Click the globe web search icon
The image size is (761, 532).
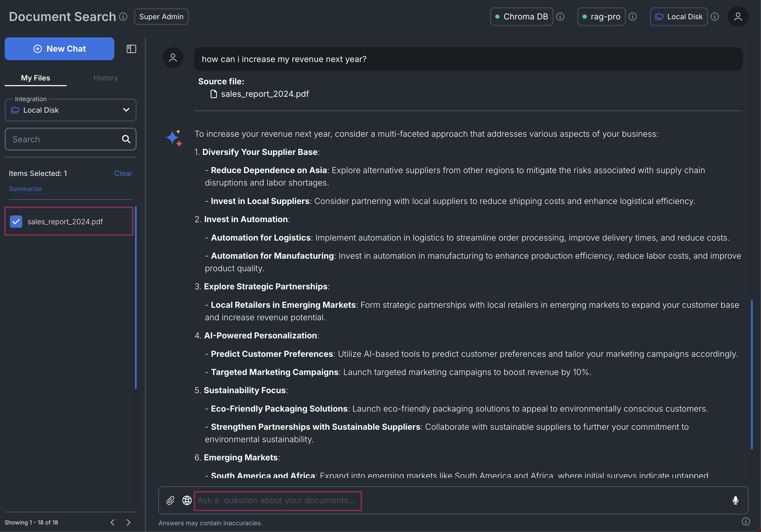187,500
